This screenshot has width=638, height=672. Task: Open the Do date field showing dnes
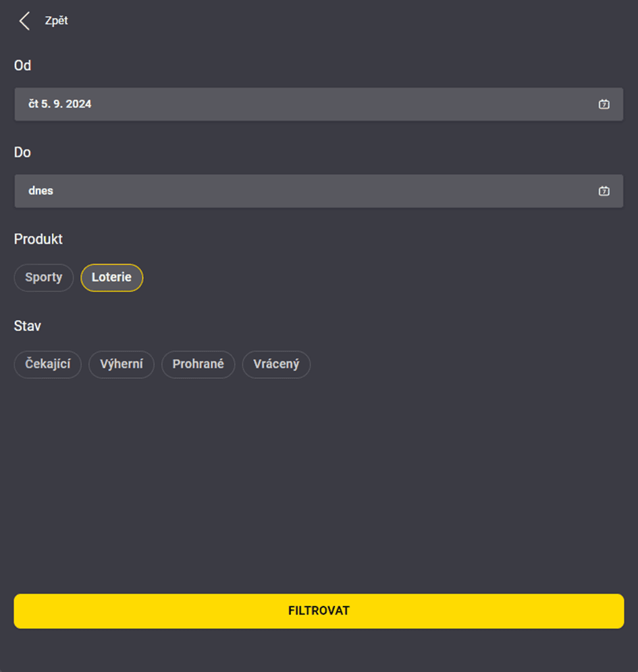(x=319, y=190)
